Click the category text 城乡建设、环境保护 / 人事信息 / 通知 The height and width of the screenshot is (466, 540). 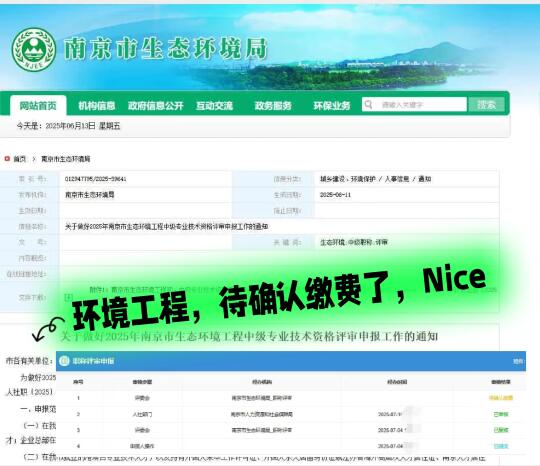coord(375,179)
